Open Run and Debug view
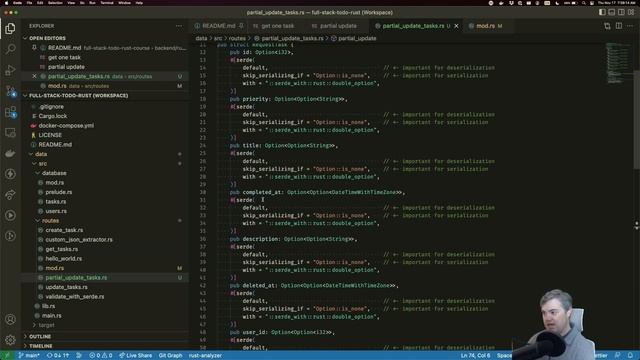The image size is (640, 360). point(10,70)
